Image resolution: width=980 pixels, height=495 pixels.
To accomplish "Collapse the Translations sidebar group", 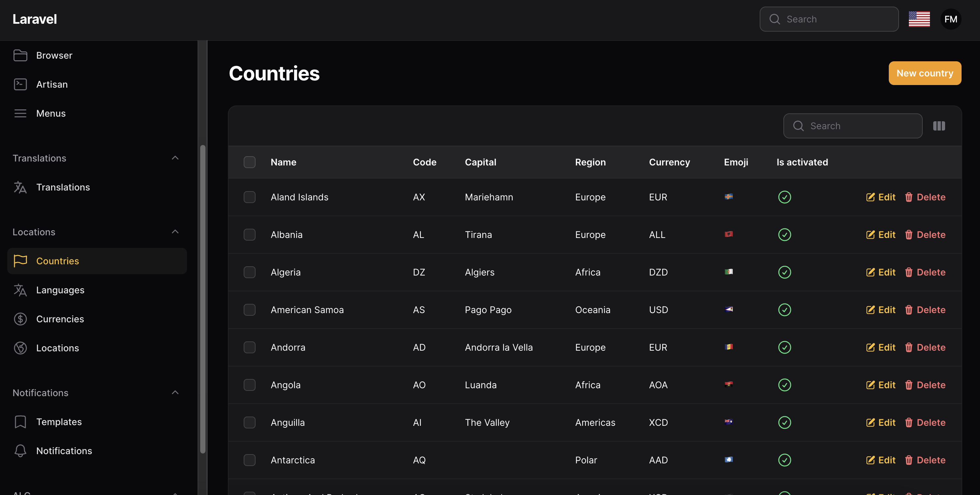I will coord(175,158).
